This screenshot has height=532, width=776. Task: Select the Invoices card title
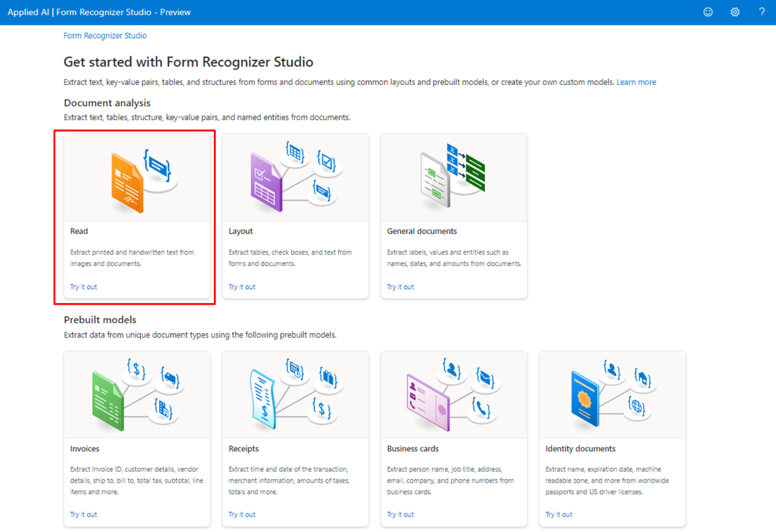coord(85,449)
